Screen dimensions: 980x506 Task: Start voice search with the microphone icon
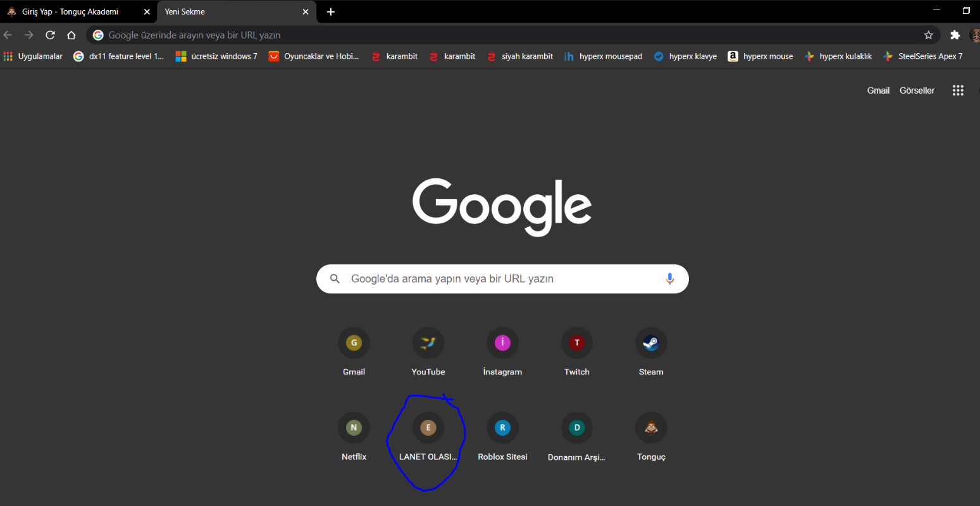[x=670, y=279]
